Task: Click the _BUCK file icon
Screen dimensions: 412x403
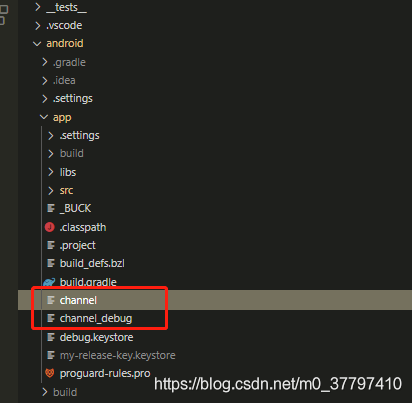Action: (x=51, y=208)
